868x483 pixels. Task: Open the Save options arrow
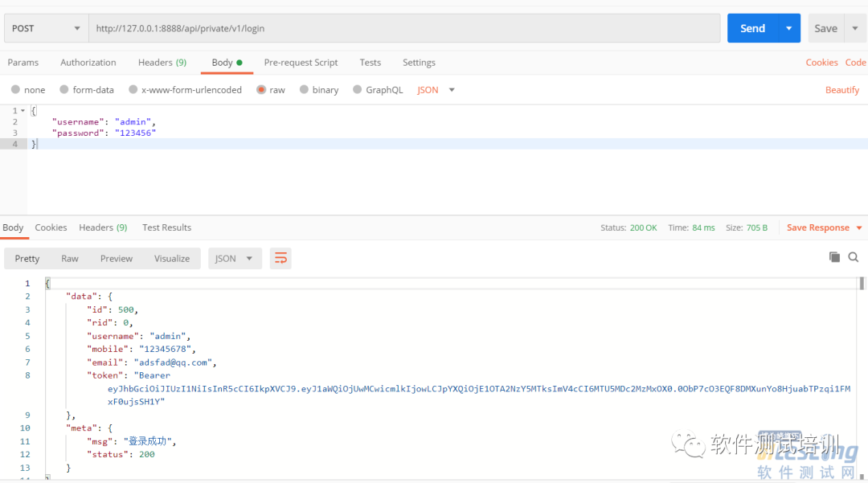tap(855, 28)
